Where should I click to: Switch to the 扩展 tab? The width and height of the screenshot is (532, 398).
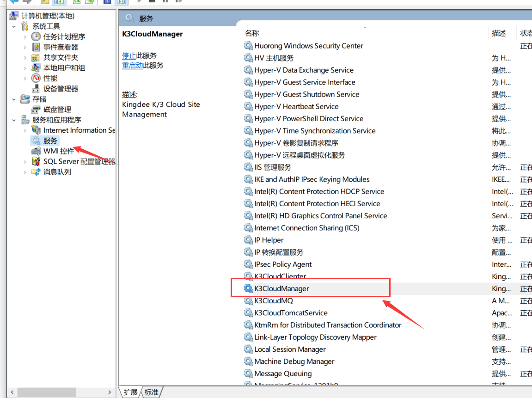(x=130, y=392)
